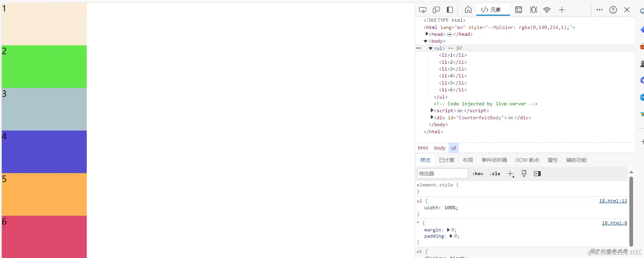Screen dimensions: 644x258
Task: Open source link 18.html:8
Action: click(x=614, y=223)
